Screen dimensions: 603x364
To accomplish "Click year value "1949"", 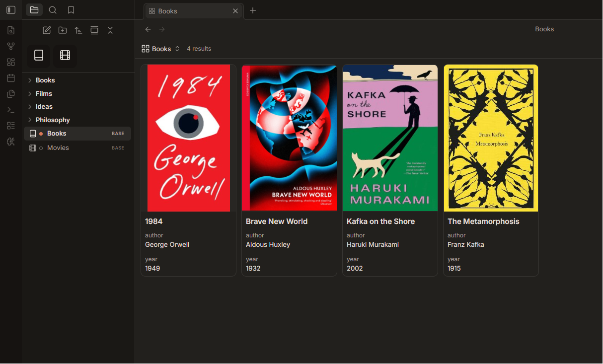I will 152,268.
